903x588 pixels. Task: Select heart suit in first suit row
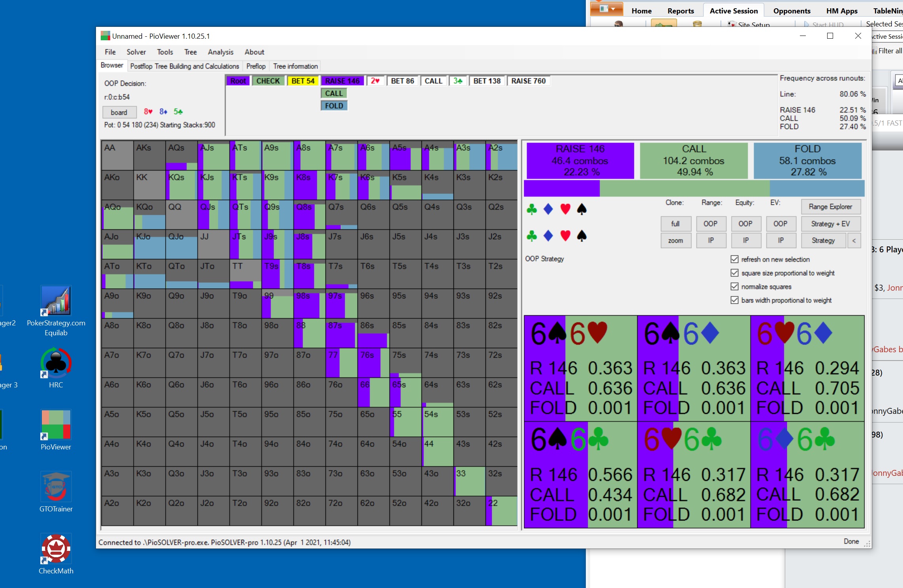565,209
